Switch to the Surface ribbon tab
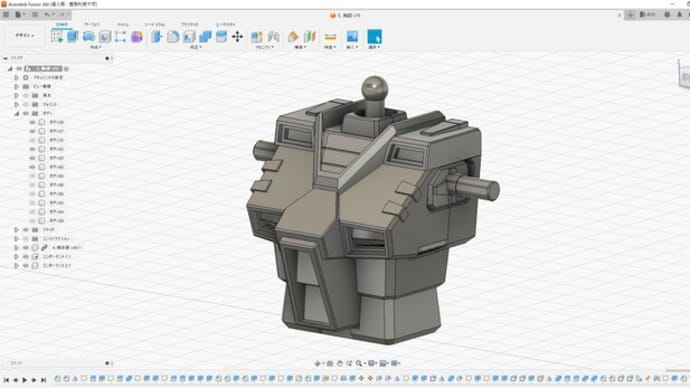Image resolution: width=690 pixels, height=388 pixels. [92, 24]
